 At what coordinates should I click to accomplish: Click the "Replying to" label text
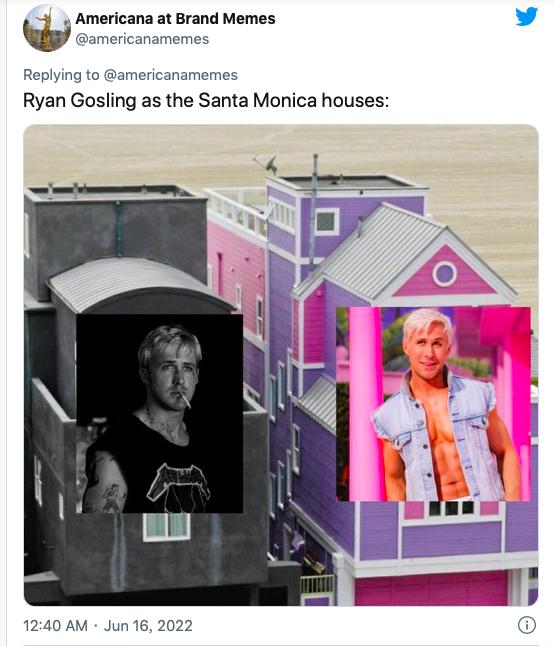click(61, 75)
